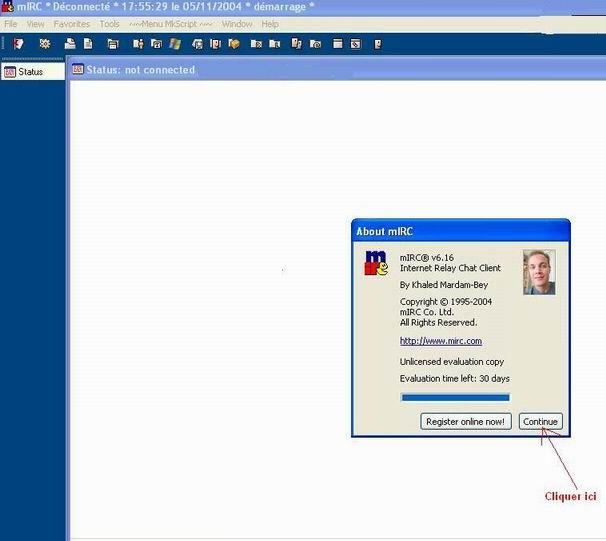606x541 pixels.
Task: Open the File menu
Action: click(x=11, y=24)
